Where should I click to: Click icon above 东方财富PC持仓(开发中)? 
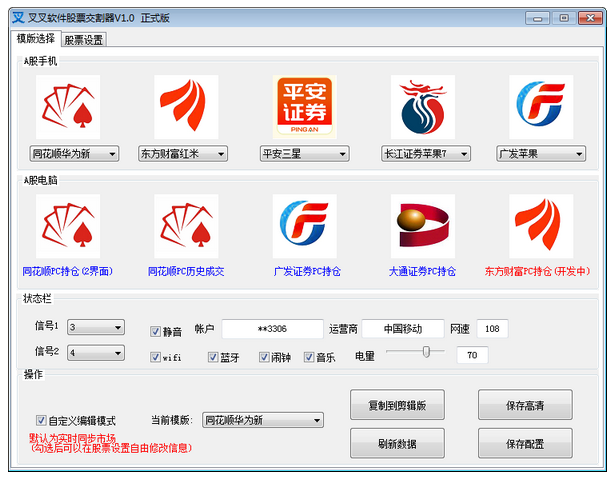[x=541, y=226]
